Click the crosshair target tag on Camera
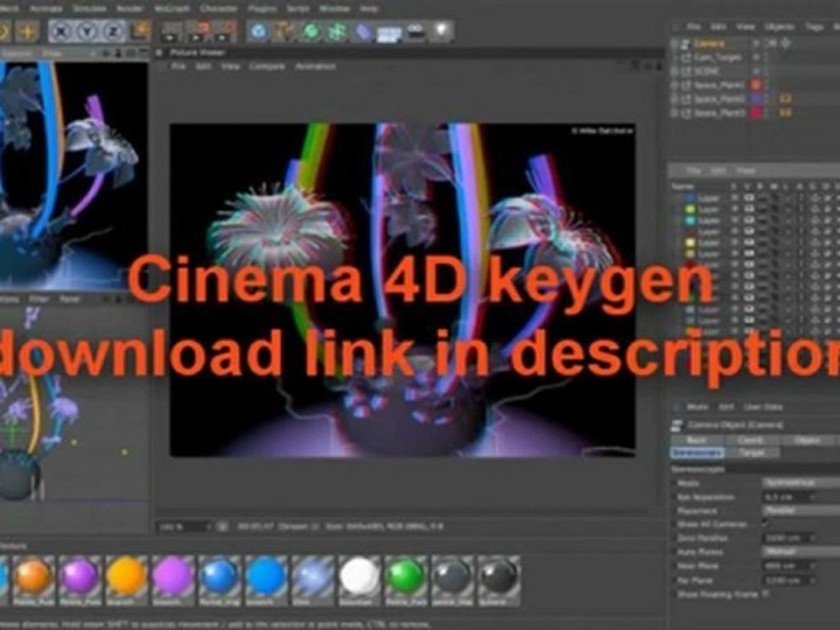The image size is (840, 630). pyautogui.click(x=786, y=44)
